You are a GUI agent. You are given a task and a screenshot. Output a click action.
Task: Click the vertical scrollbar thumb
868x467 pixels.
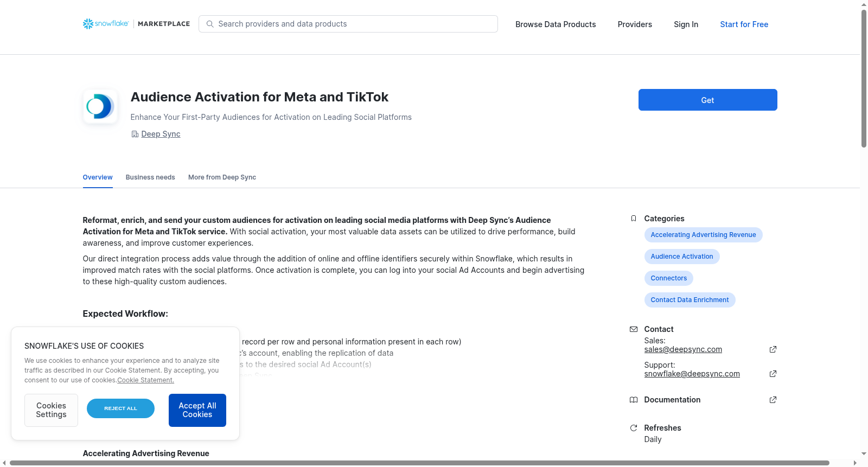[864, 79]
